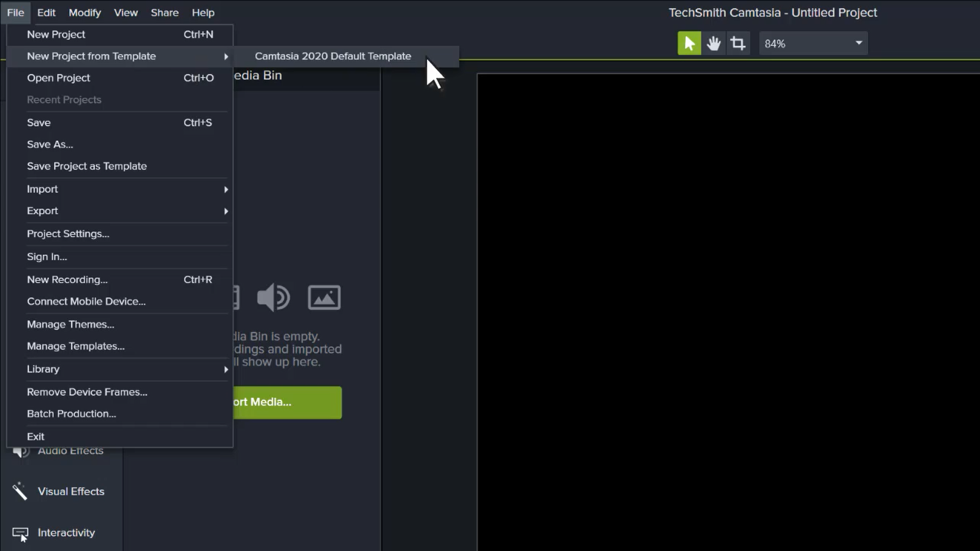The height and width of the screenshot is (551, 980).
Task: Click Save in the File menu
Action: [120, 122]
